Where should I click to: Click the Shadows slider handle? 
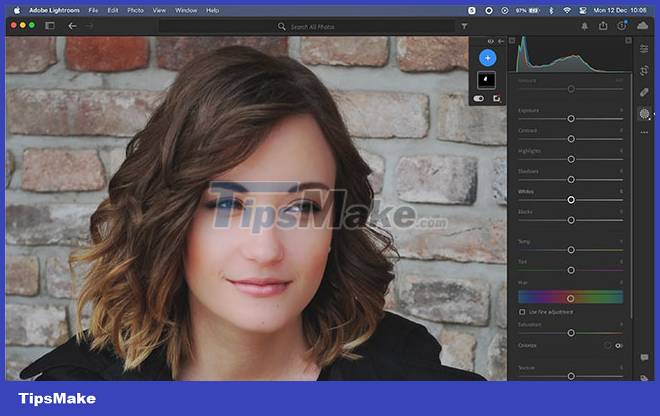[571, 180]
